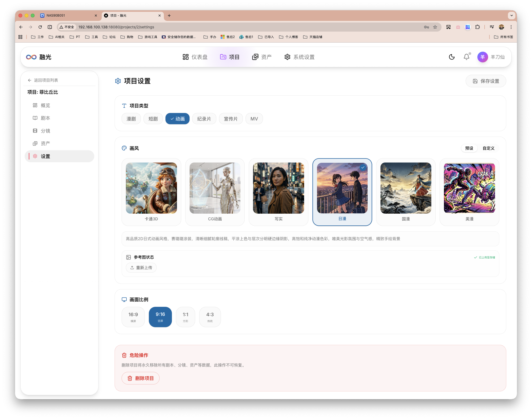The image size is (532, 419).
Task: Open 系统设置 navigation tab
Action: tap(299, 57)
